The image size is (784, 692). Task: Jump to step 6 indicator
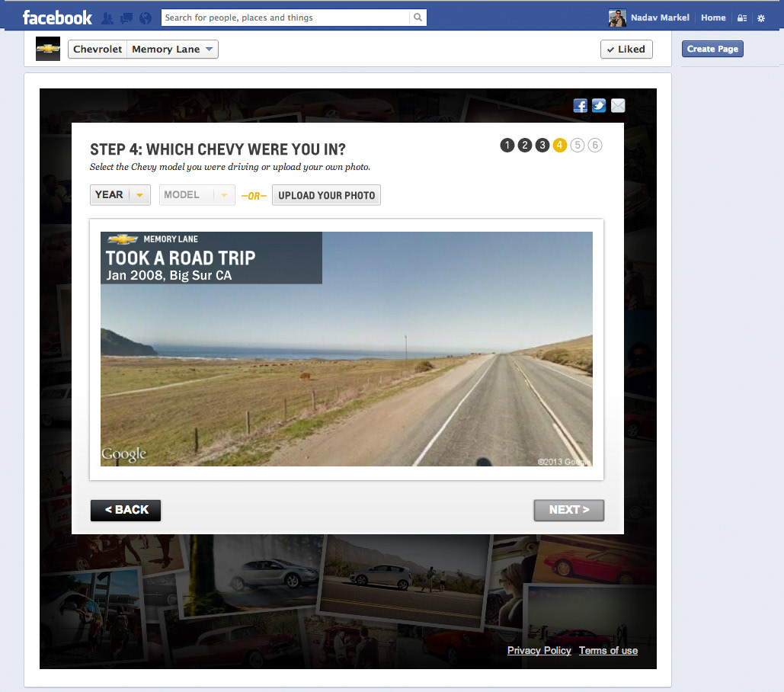[594, 145]
